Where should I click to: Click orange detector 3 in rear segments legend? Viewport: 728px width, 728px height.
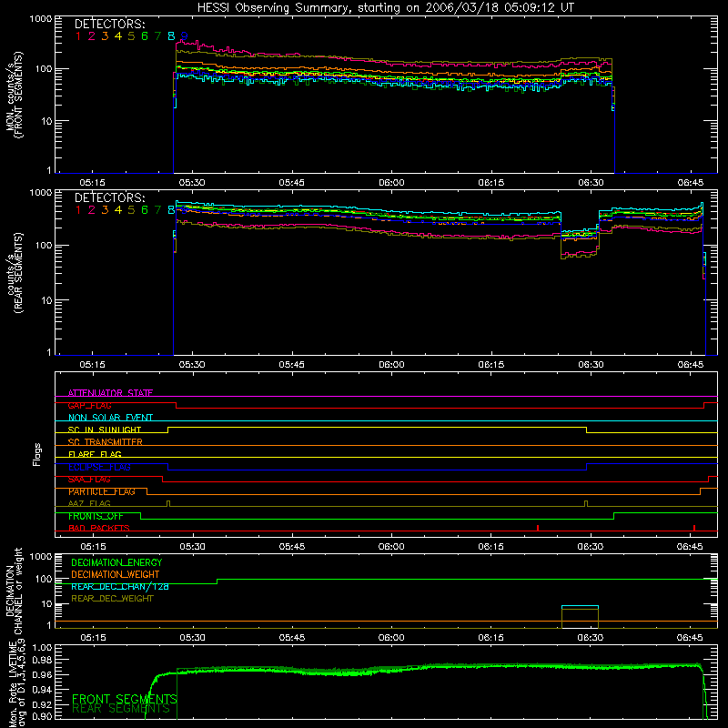pyautogui.click(x=105, y=210)
